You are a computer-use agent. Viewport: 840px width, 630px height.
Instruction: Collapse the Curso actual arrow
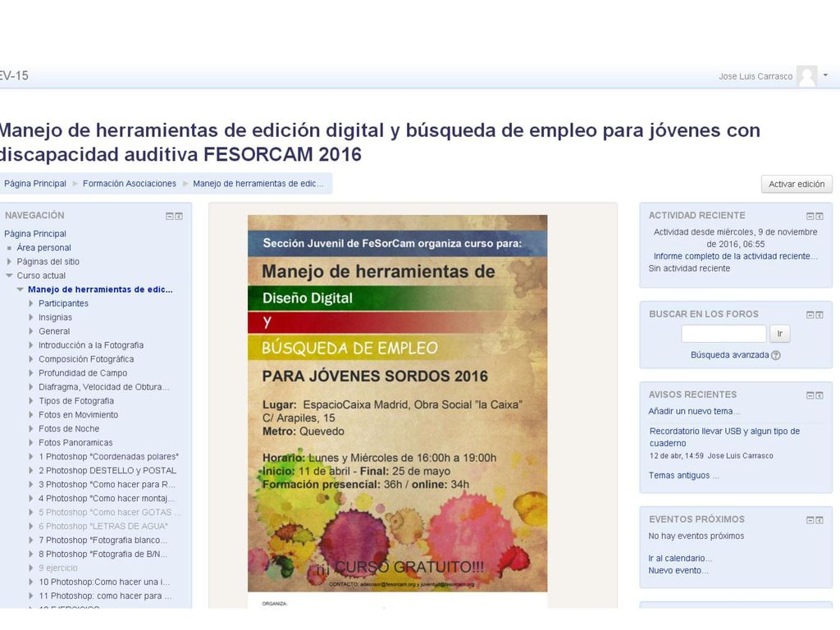coord(9,276)
